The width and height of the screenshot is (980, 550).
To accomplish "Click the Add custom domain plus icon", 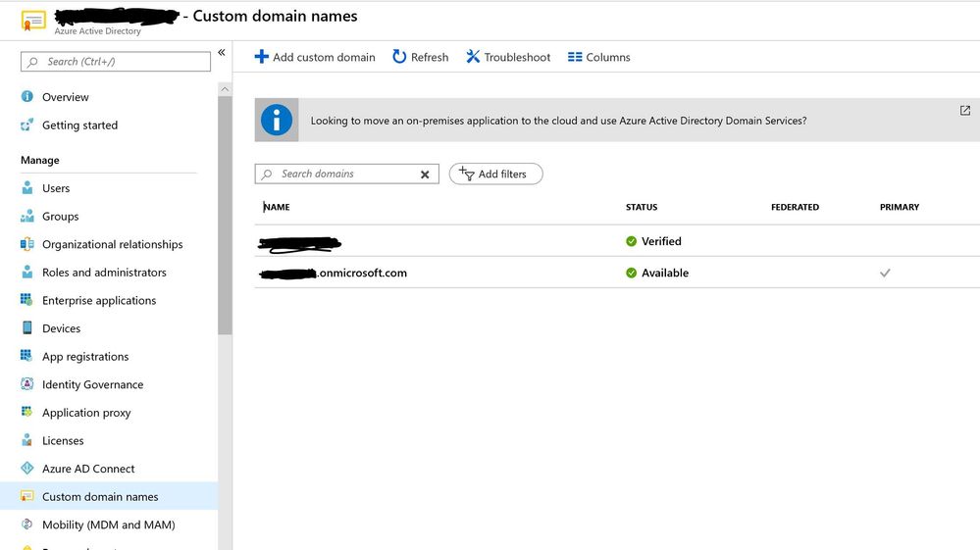I will (x=261, y=57).
